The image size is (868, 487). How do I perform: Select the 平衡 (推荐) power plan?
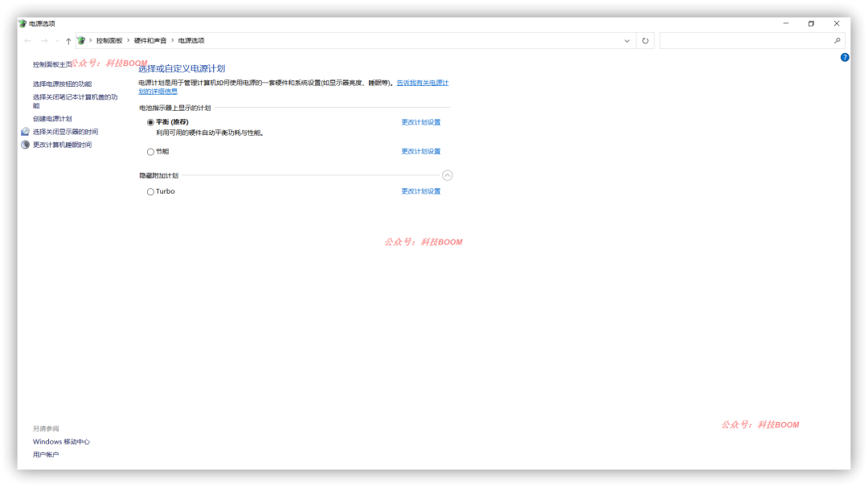click(150, 122)
